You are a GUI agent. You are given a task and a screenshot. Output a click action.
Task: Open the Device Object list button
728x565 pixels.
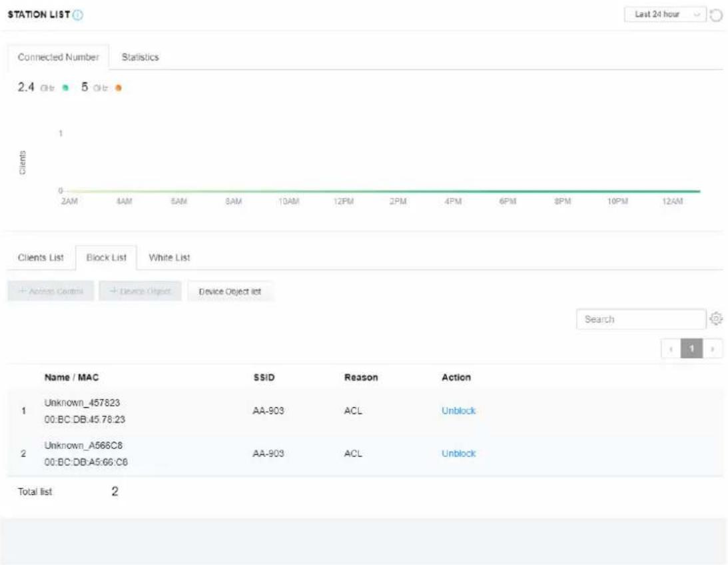pyautogui.click(x=230, y=291)
